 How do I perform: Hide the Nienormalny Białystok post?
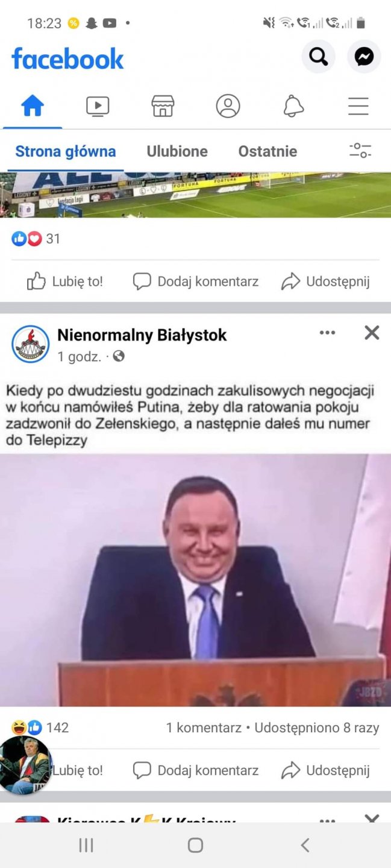[x=372, y=332]
